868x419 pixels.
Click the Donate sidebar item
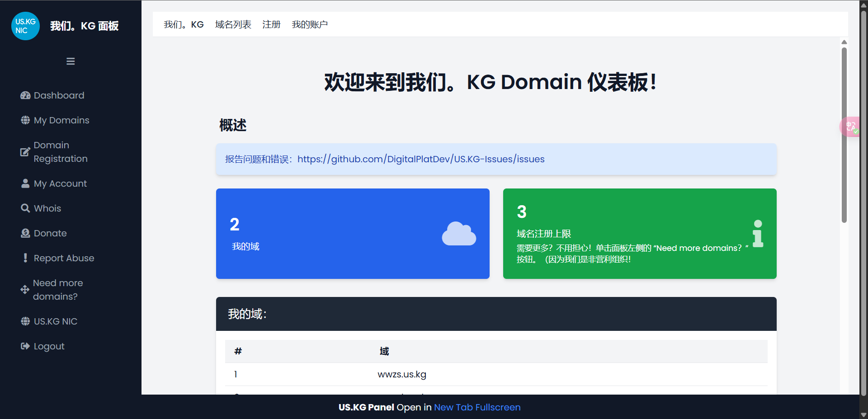click(50, 233)
